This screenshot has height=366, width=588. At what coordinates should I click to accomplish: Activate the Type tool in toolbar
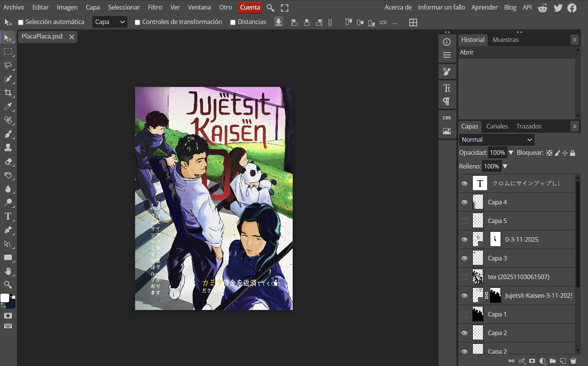pos(8,217)
